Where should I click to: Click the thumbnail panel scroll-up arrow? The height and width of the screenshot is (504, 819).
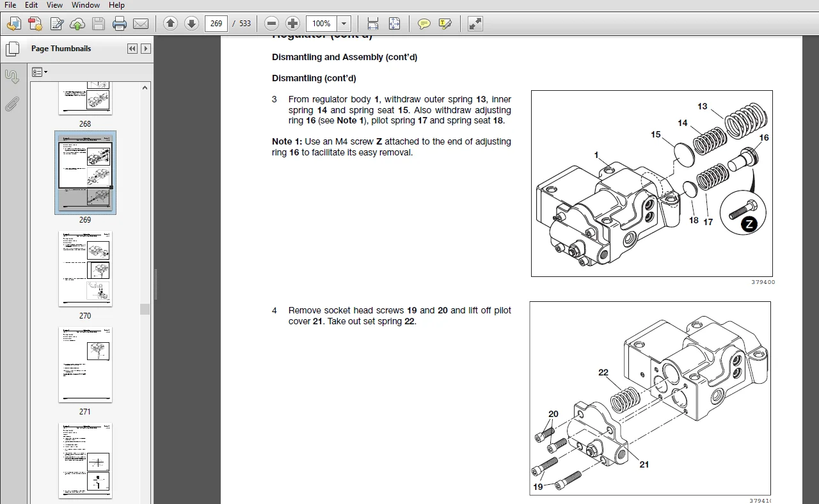click(x=145, y=88)
